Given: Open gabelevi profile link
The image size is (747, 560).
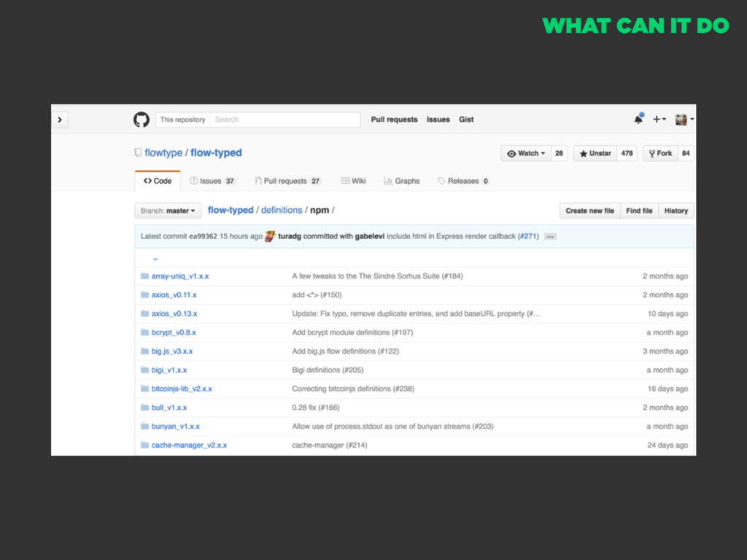Looking at the screenshot, I should click(x=370, y=236).
